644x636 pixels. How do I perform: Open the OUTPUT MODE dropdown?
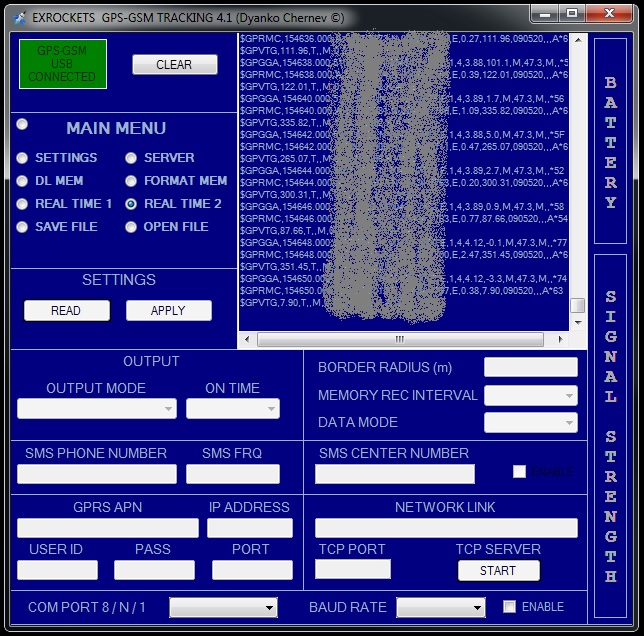click(x=97, y=409)
